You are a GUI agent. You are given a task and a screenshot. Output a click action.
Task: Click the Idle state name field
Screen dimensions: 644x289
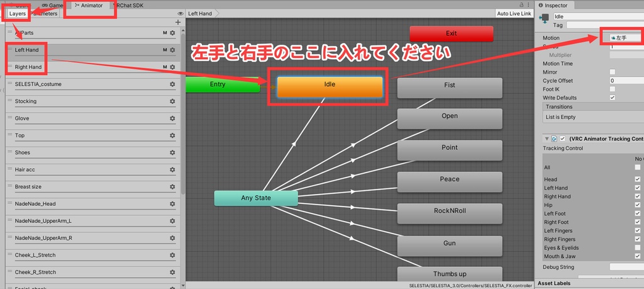pyautogui.click(x=599, y=16)
